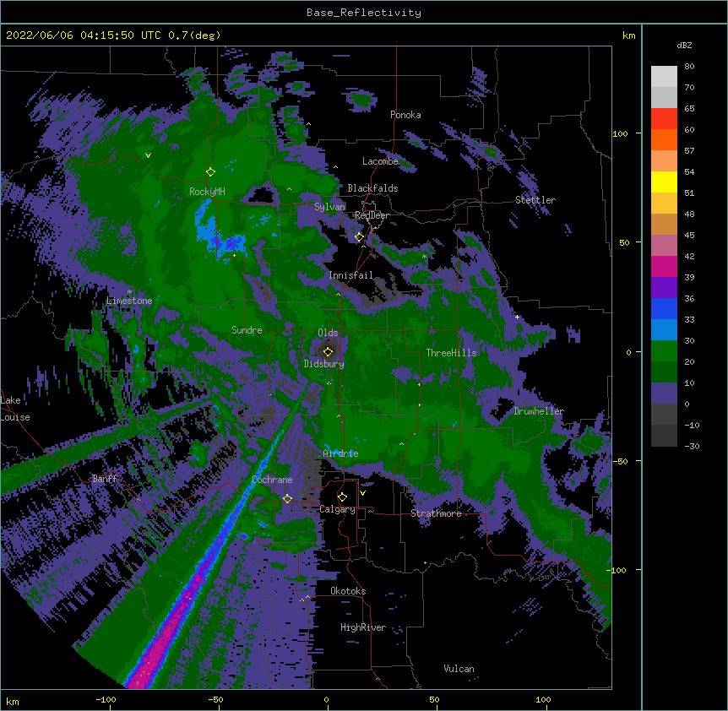The image size is (728, 711).
Task: Select the blue 36-33 dBZ legend swatch
Action: coord(664,308)
